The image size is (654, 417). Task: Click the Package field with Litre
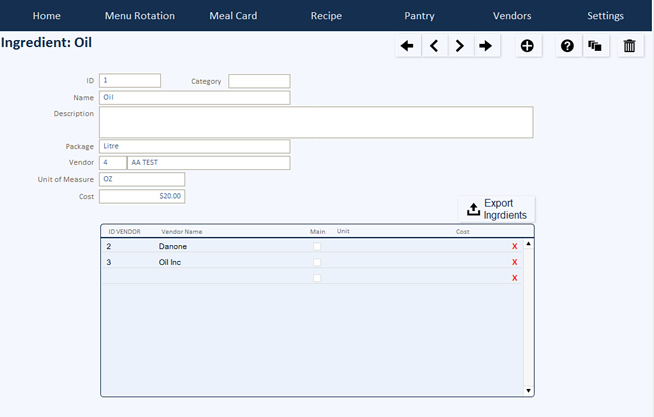[194, 146]
